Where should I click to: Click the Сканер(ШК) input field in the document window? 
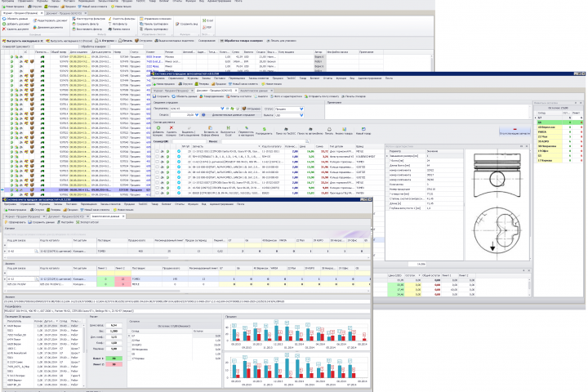[189, 141]
